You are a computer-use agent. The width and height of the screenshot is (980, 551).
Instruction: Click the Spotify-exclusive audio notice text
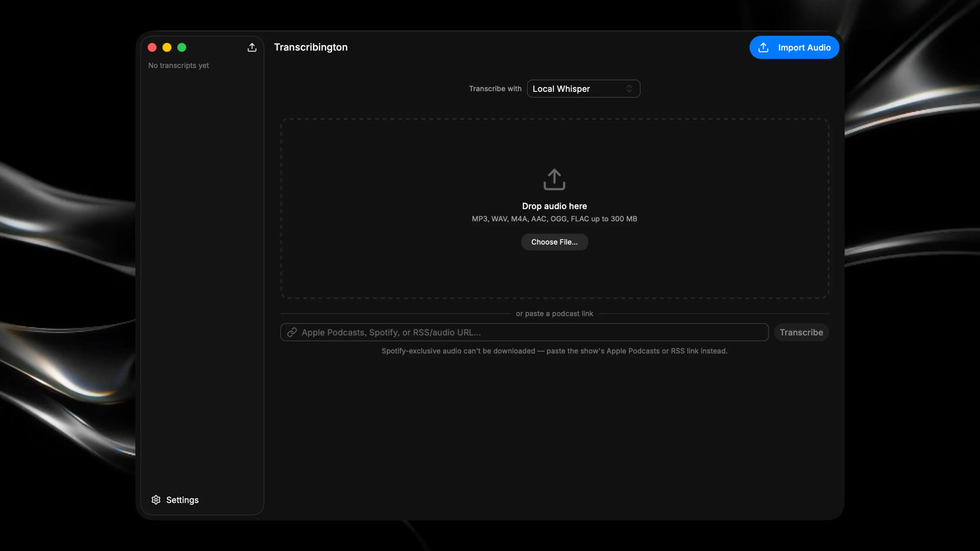(x=554, y=351)
